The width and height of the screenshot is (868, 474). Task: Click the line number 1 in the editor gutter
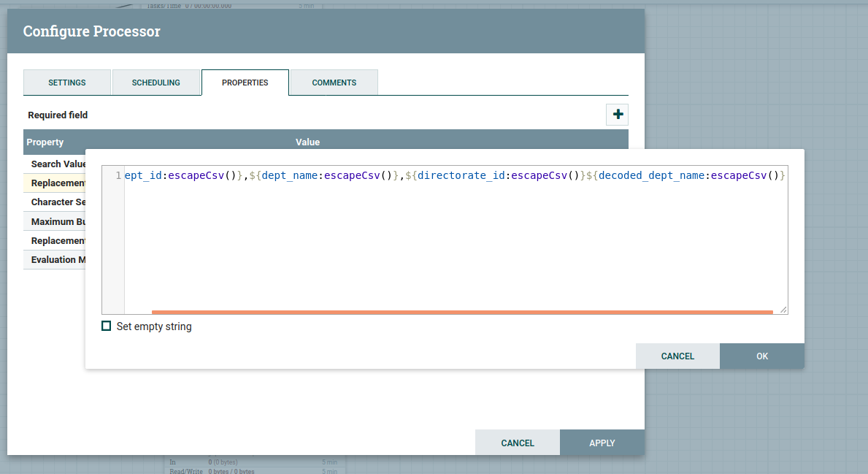click(118, 176)
